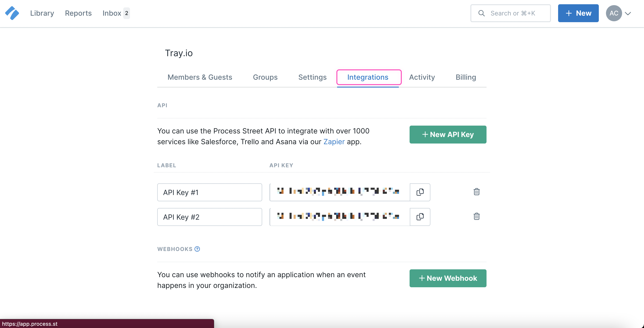Open the Billing tab

[465, 77]
